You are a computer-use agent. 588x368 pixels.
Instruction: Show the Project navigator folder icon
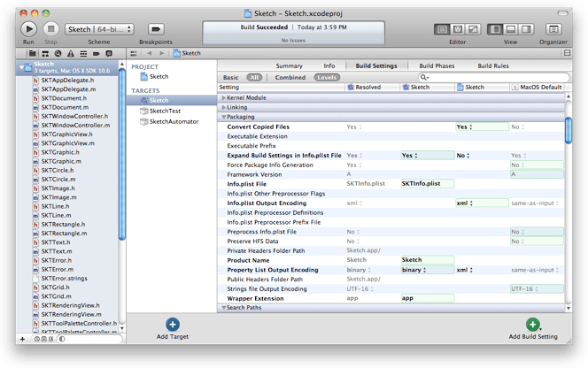[33, 54]
